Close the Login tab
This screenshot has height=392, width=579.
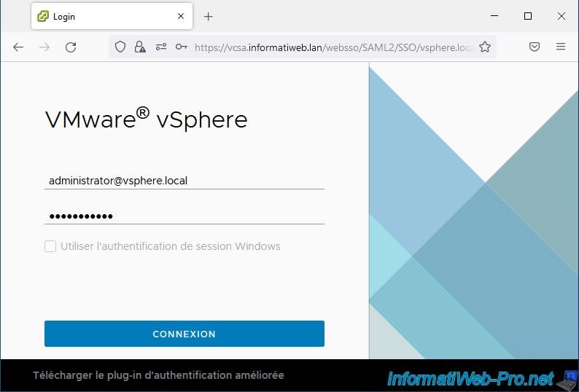pyautogui.click(x=181, y=16)
